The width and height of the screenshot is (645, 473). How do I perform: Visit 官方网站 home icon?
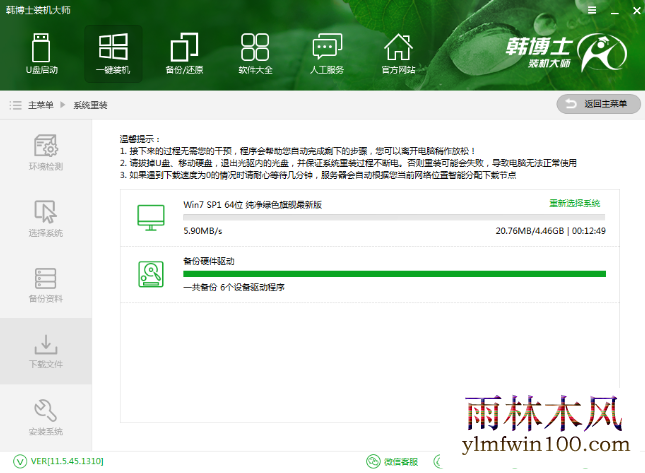398,54
